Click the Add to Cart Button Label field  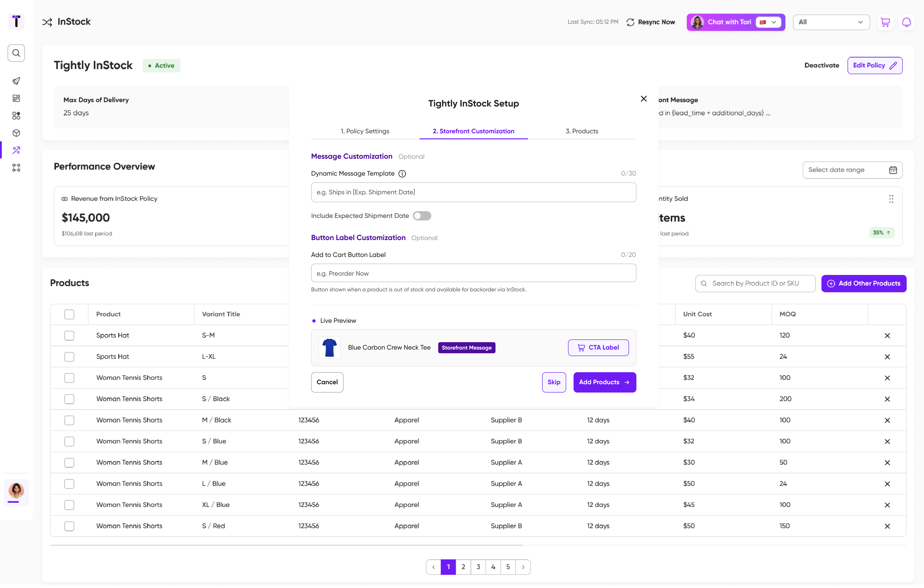(x=473, y=273)
